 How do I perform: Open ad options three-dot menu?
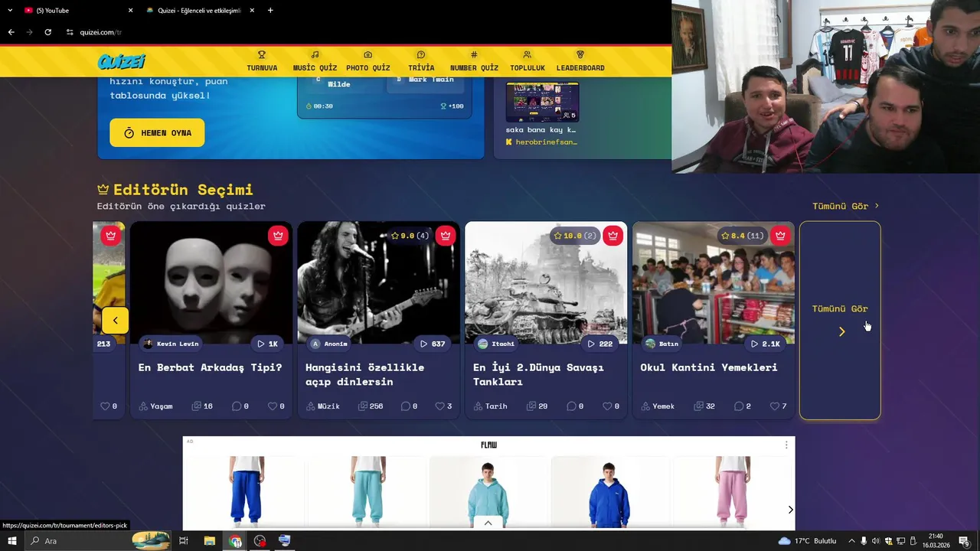[786, 445]
